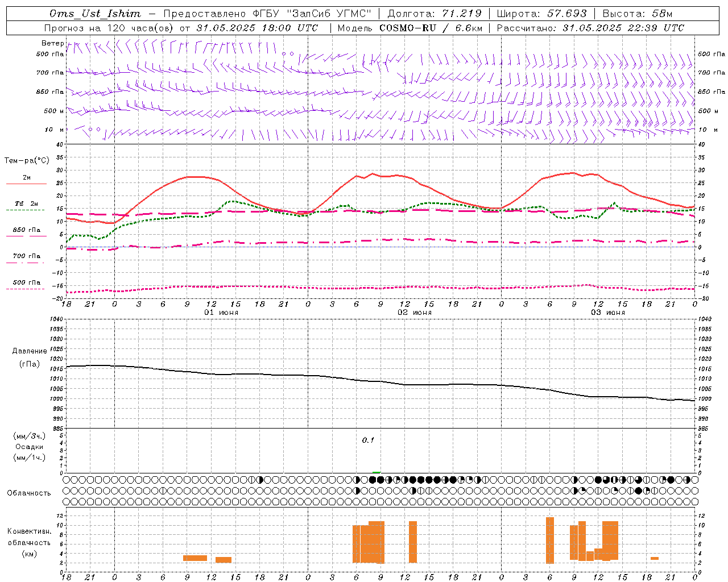Click the 02 июня date label
The height and width of the screenshot is (582, 728).
pos(415,313)
